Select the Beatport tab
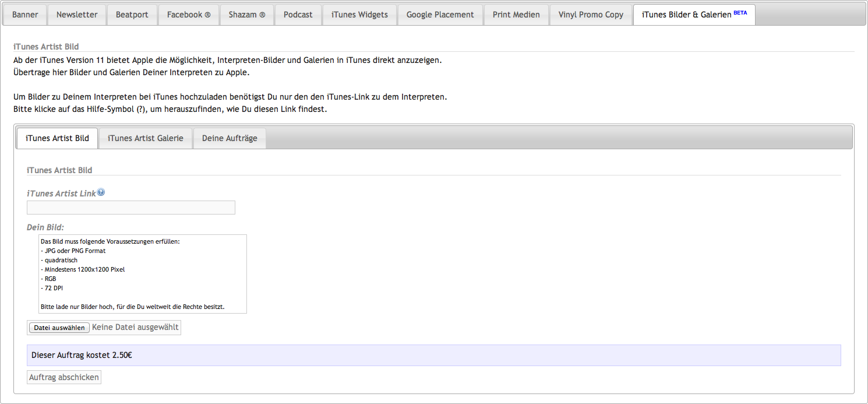This screenshot has width=868, height=404. pos(132,15)
